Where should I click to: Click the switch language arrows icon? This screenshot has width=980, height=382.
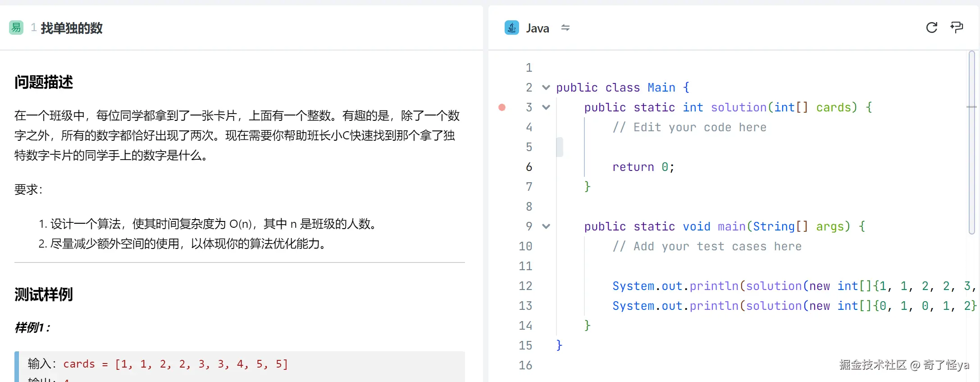(x=565, y=28)
